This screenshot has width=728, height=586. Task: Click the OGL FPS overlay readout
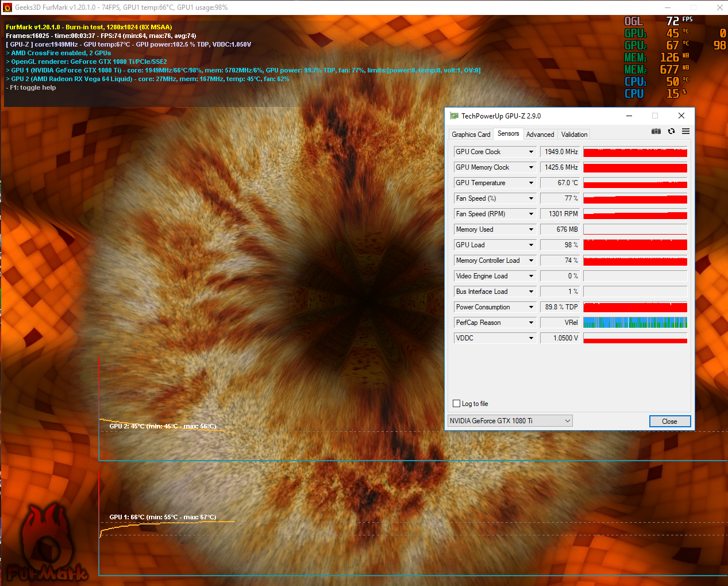(x=658, y=21)
